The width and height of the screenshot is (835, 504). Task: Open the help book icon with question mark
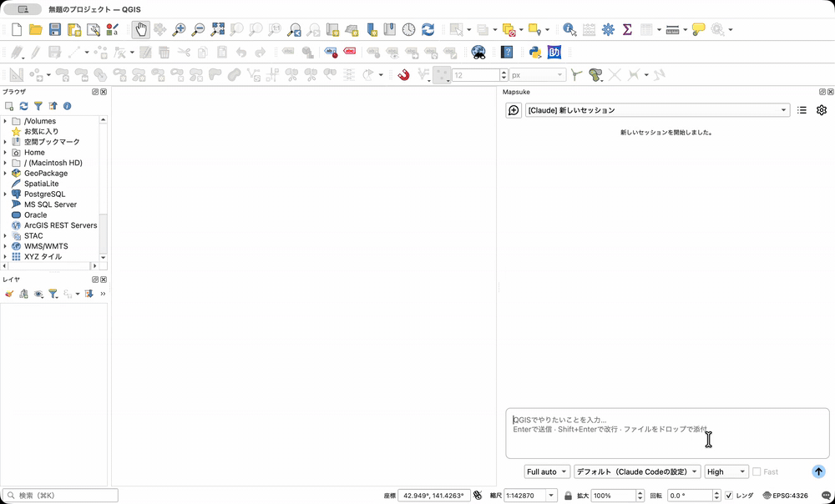point(507,53)
